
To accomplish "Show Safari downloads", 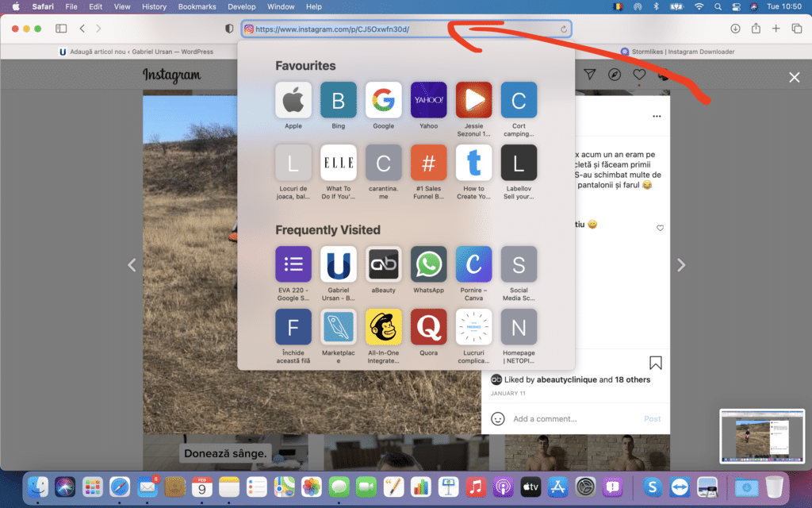I will tap(735, 29).
